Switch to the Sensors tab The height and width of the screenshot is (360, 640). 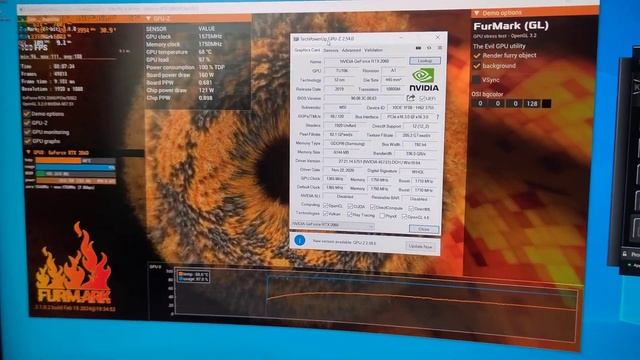coord(331,50)
